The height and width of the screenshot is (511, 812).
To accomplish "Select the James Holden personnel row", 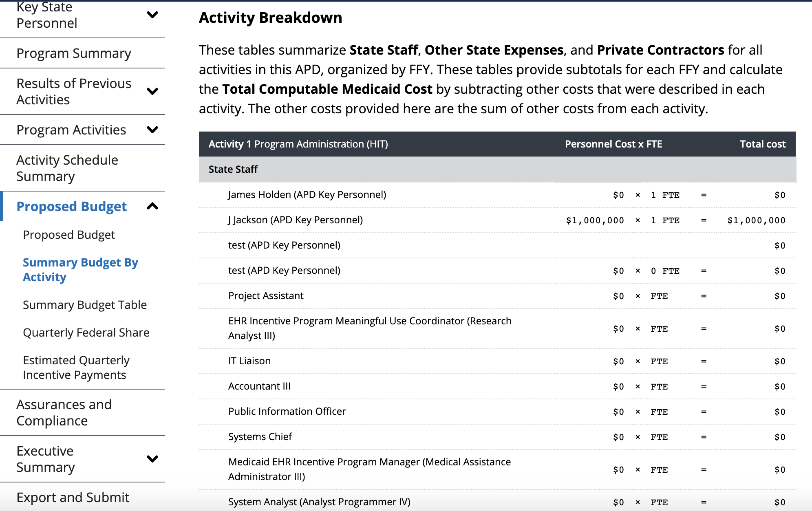I will point(307,195).
